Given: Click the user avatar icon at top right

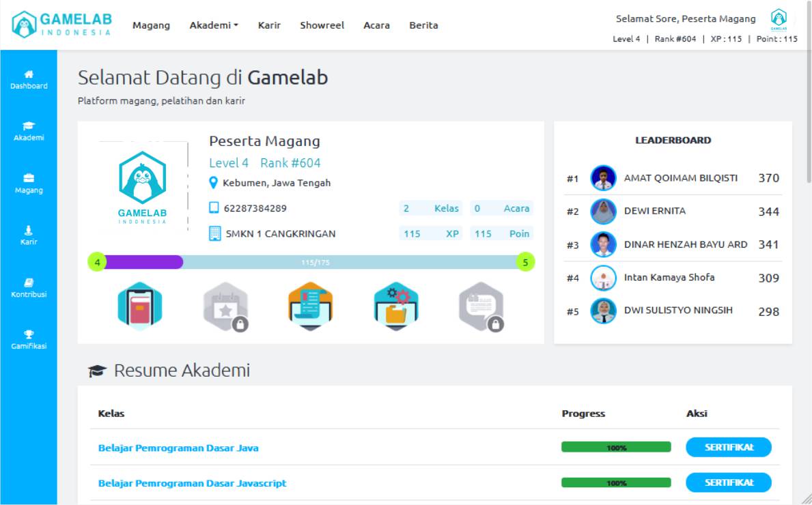Looking at the screenshot, I should coord(779,20).
